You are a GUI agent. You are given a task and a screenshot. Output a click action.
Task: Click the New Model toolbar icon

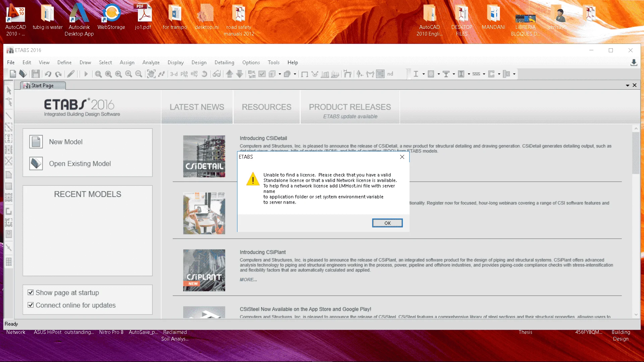(13, 74)
